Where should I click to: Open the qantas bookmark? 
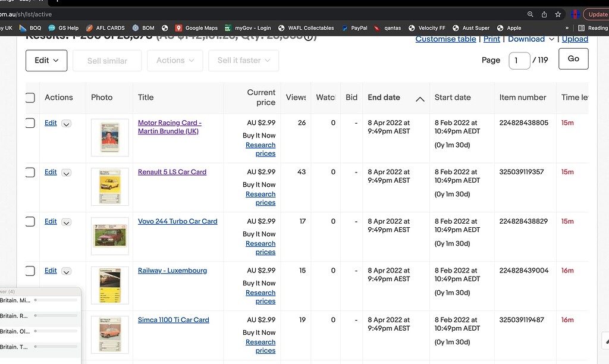(388, 28)
